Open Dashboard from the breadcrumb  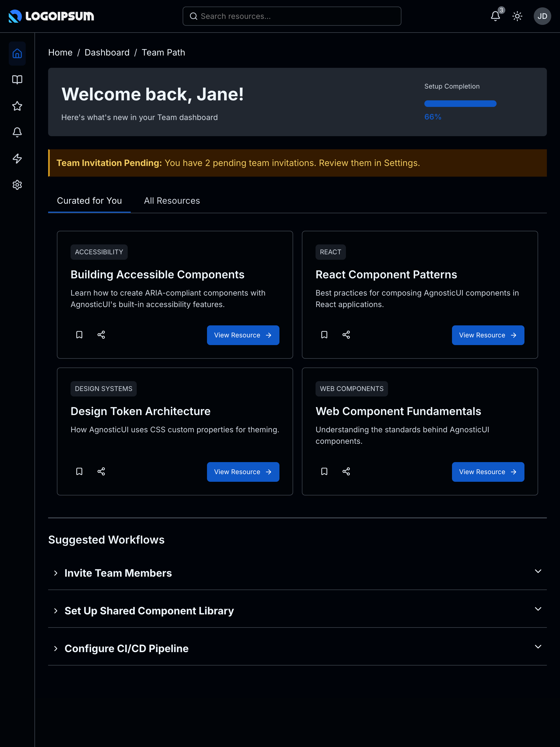pos(107,52)
